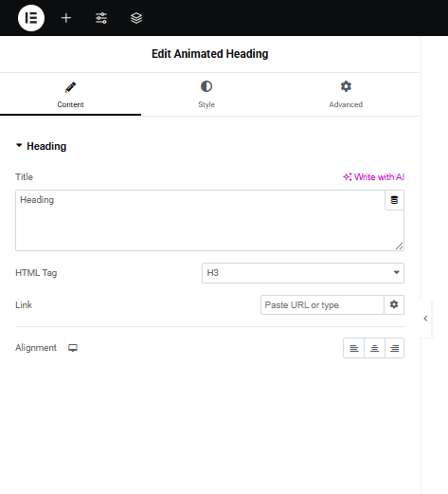
Task: Click the responsive desktop device icon
Action: click(x=73, y=348)
